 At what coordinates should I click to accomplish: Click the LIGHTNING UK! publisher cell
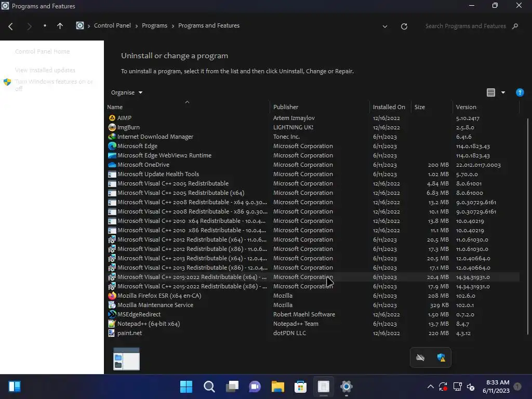click(293, 128)
